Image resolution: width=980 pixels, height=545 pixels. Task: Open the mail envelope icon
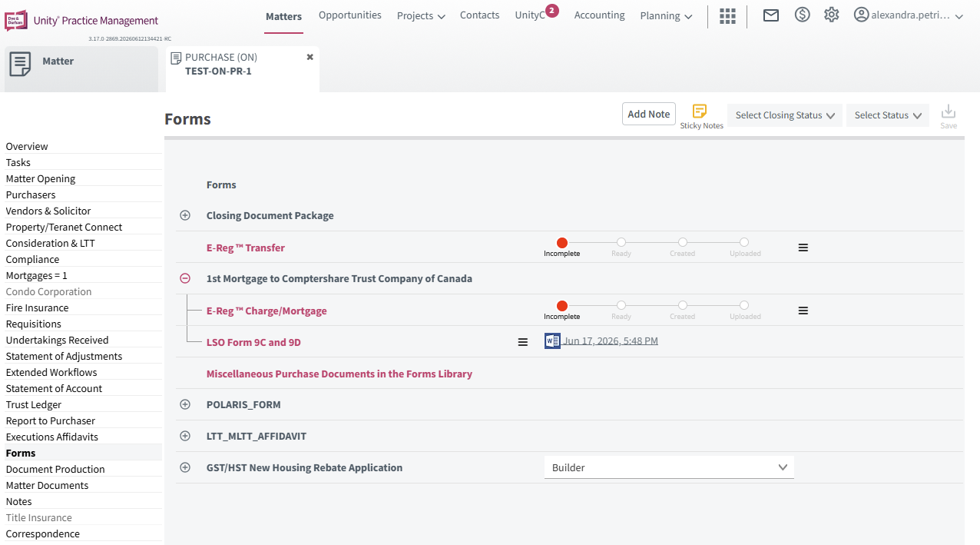pos(770,15)
